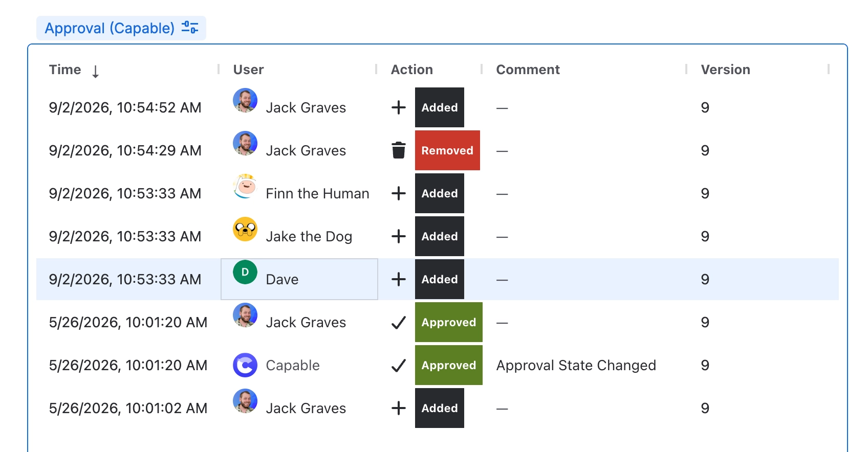This screenshot has height=452, width=868.
Task: Click Jack Graves name in 10:01:02 AM row
Action: point(306,408)
